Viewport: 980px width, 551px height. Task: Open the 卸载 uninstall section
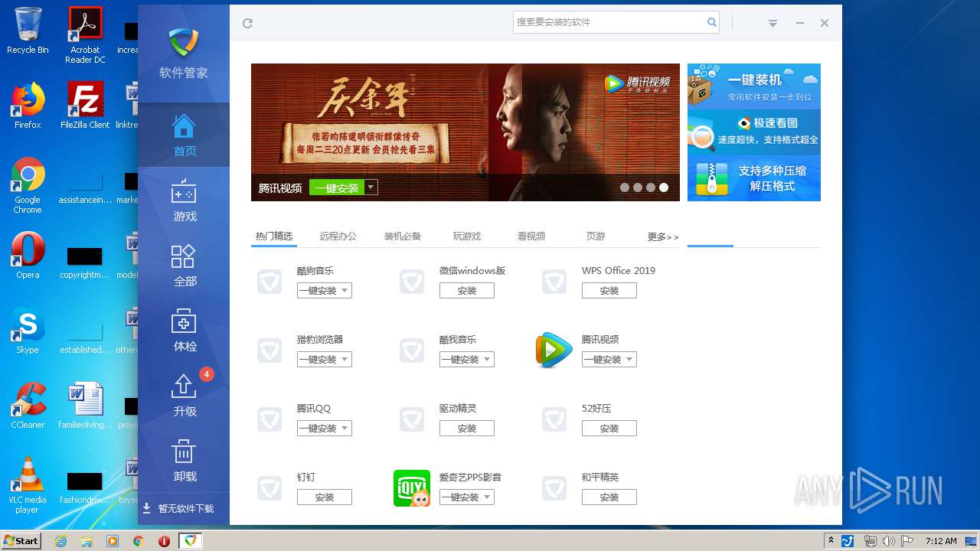[x=184, y=461]
